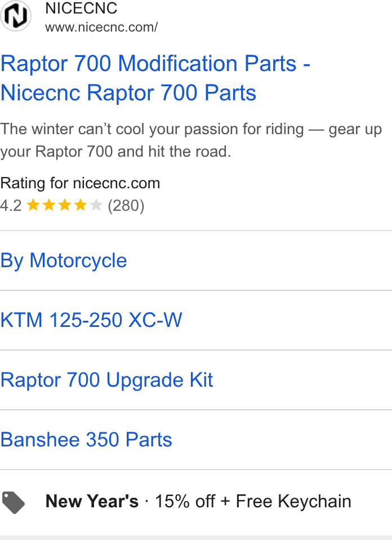The width and height of the screenshot is (392, 540).
Task: Click the third gold rating star
Action: (65, 205)
